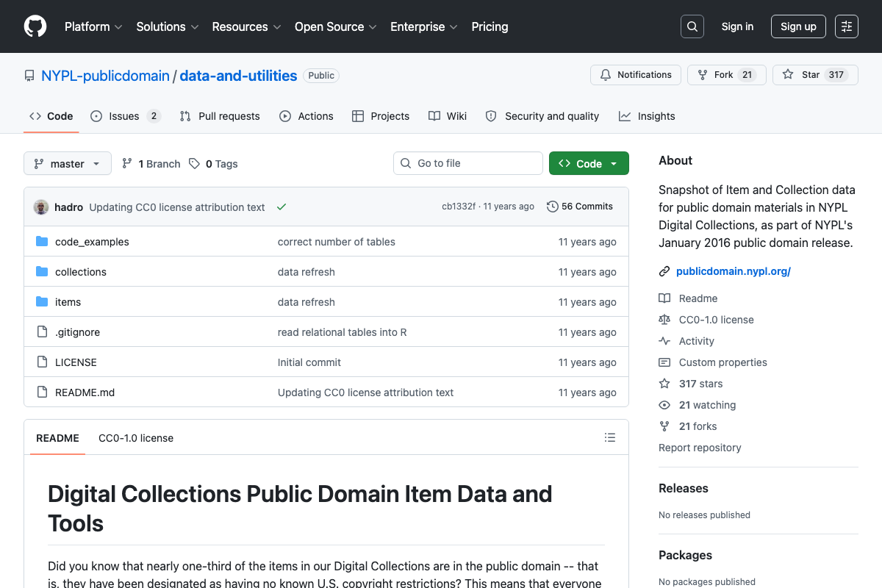Click the bell icon on Notifications
882x588 pixels.
(x=606, y=75)
